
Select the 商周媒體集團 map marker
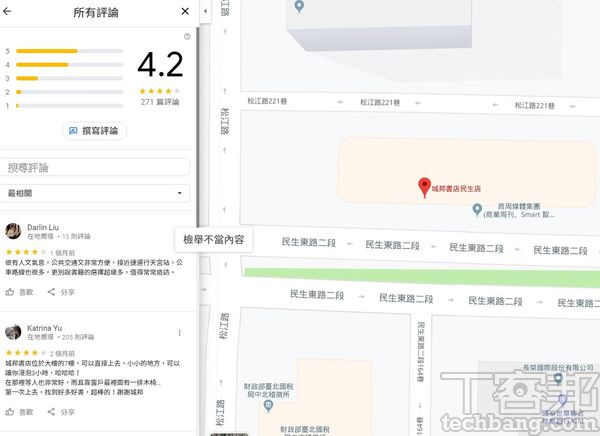tap(477, 209)
